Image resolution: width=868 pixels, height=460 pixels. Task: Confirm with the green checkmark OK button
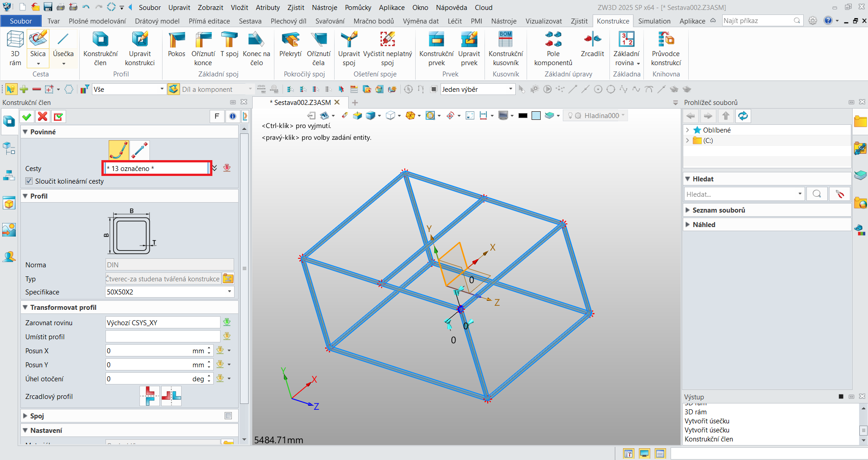27,117
